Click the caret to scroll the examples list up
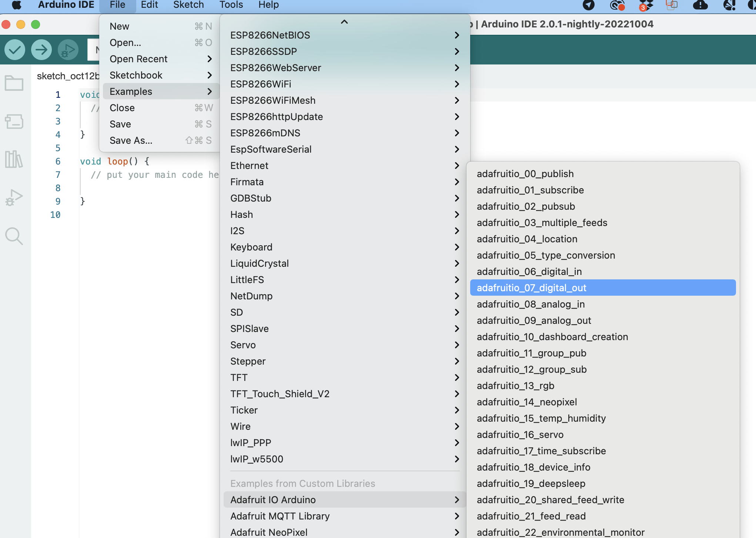 coord(344,22)
